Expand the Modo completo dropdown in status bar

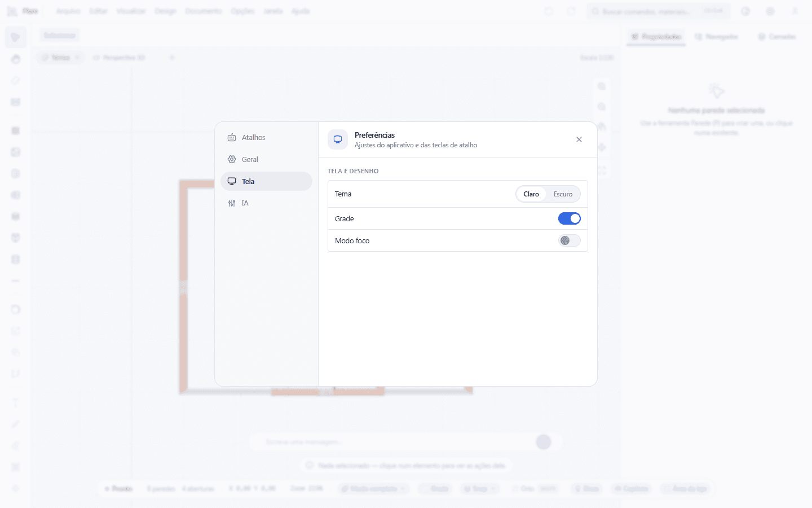coord(374,489)
